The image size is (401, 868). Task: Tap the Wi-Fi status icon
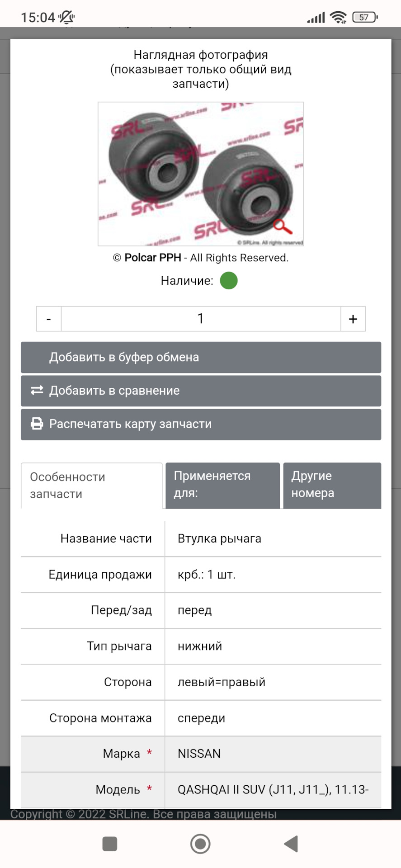pos(338,18)
